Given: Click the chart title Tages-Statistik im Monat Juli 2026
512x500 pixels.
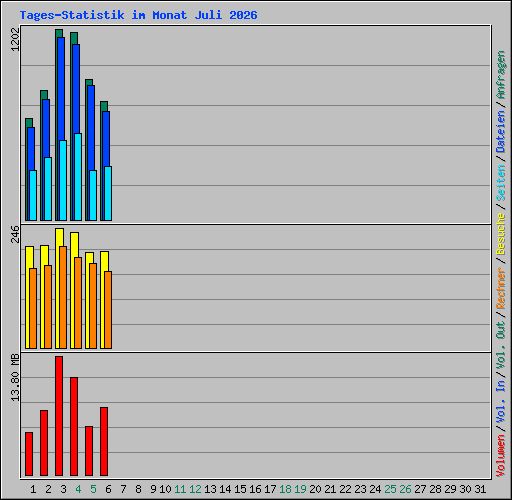Looking at the screenshot, I should pyautogui.click(x=138, y=15).
